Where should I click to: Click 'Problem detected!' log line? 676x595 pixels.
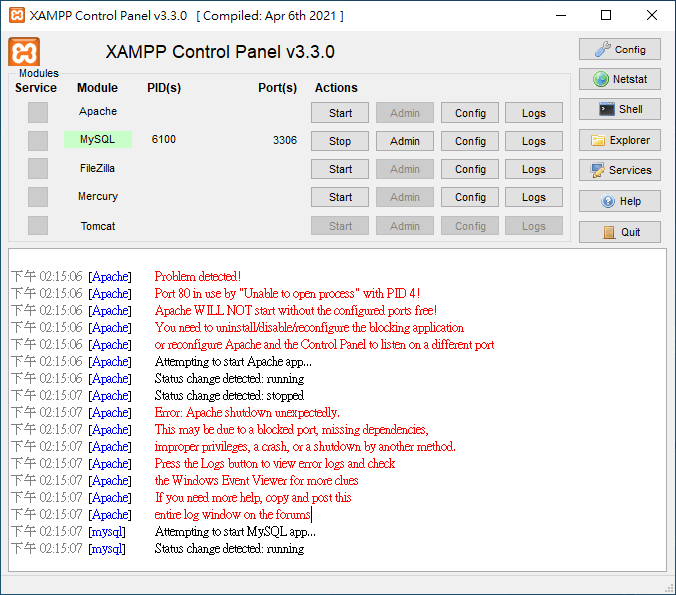click(197, 276)
